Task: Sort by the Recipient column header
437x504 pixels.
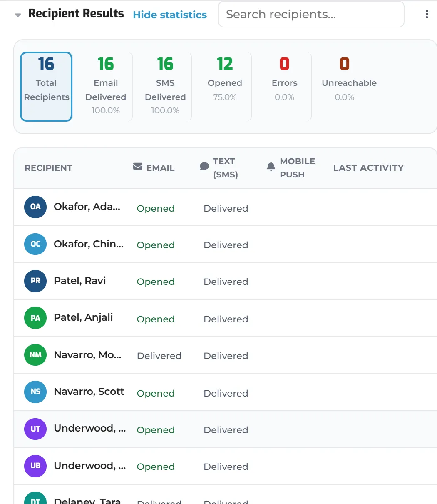Action: click(48, 168)
